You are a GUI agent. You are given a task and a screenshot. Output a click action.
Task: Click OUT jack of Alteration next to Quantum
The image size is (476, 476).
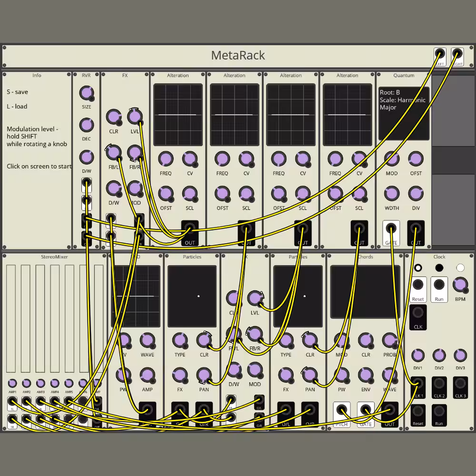click(359, 228)
